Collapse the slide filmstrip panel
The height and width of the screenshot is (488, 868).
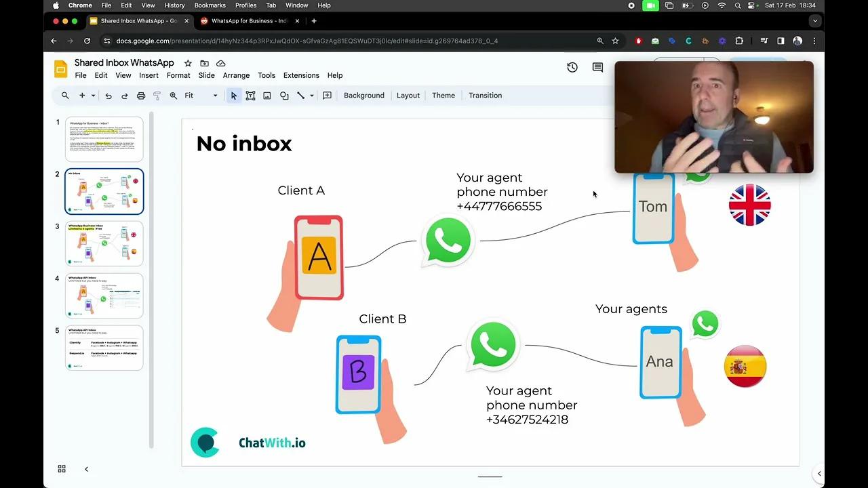click(86, 469)
